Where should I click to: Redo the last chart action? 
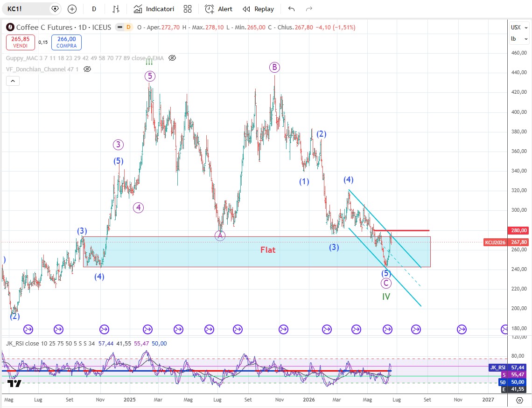[309, 9]
